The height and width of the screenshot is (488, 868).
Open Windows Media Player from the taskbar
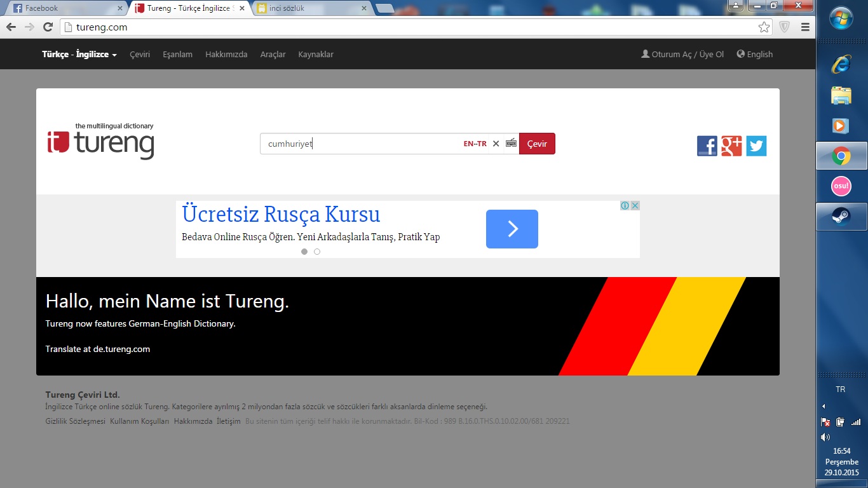pos(841,125)
